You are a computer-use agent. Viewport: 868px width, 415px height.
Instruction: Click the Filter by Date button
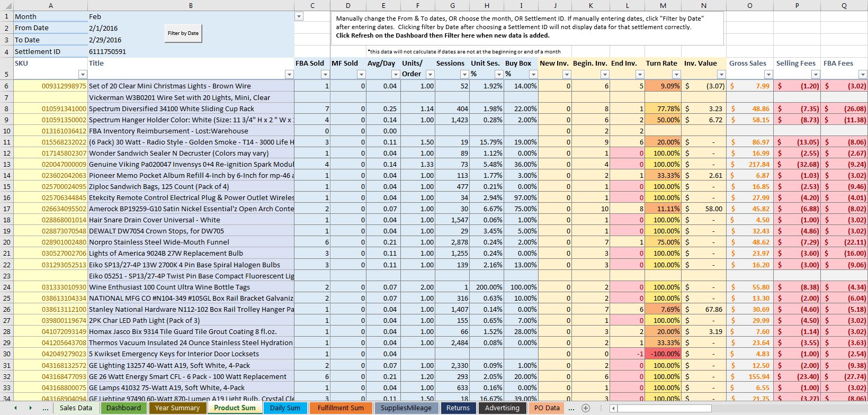click(183, 33)
